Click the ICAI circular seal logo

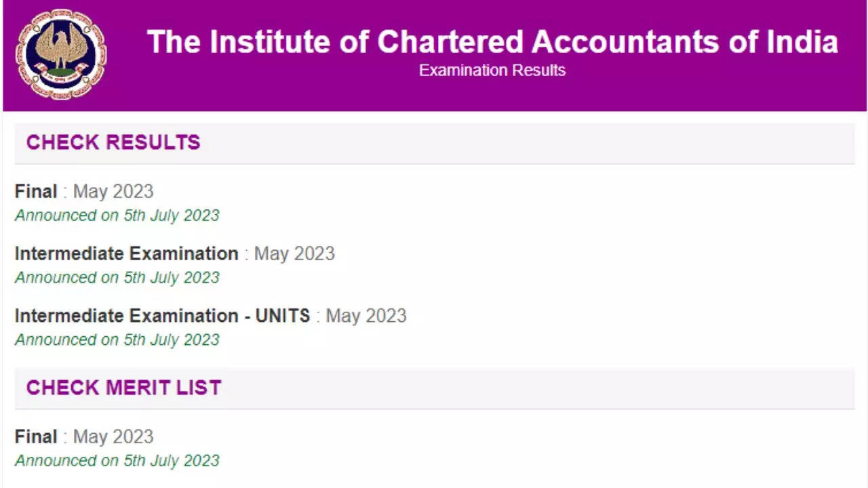[61, 54]
